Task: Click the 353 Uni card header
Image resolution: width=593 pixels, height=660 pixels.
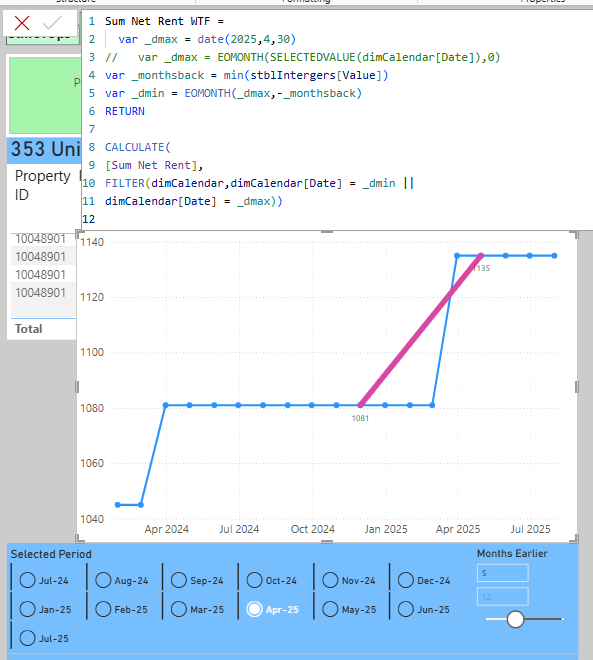Action: point(44,149)
